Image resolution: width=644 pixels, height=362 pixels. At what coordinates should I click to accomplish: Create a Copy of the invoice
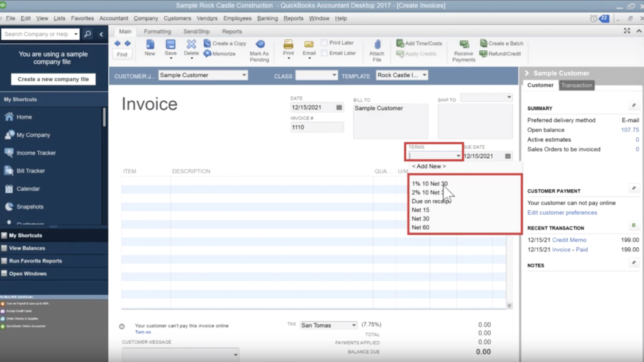click(225, 43)
